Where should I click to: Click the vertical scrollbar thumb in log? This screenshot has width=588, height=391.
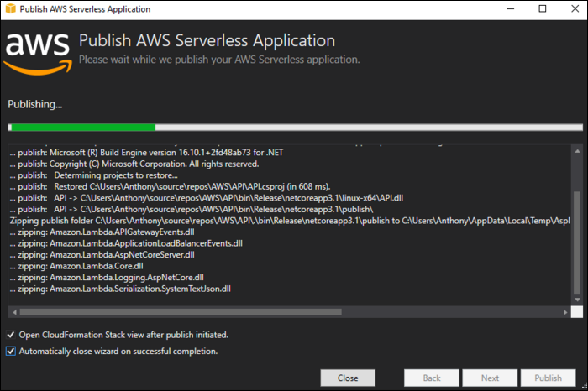[x=577, y=242]
